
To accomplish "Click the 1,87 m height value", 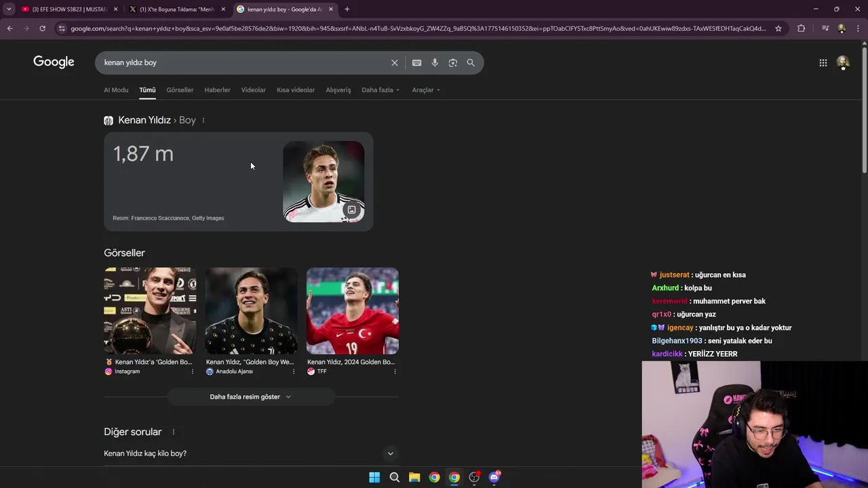I will click(x=143, y=154).
